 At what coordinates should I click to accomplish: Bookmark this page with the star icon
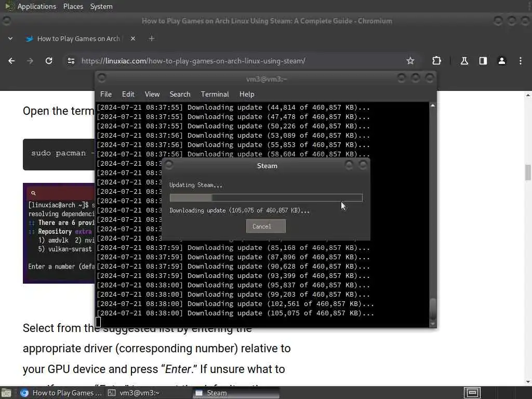(410, 61)
